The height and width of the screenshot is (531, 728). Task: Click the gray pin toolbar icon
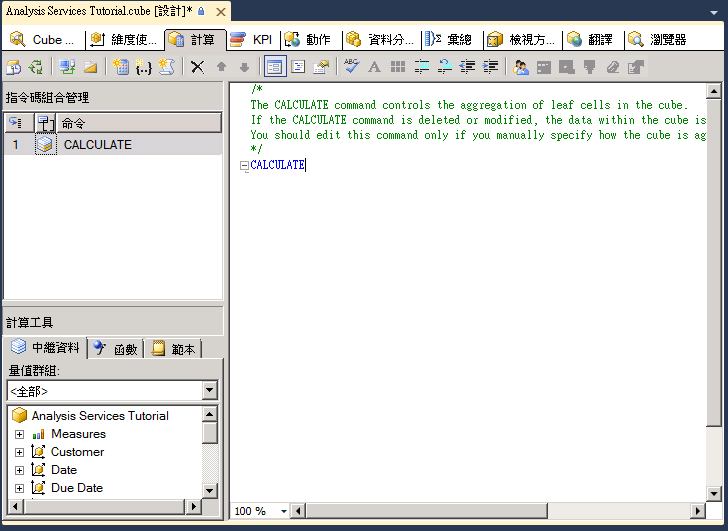[590, 67]
